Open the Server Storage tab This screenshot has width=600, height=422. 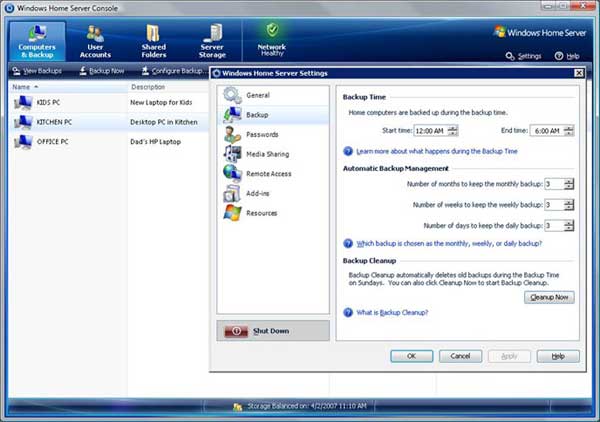pos(212,41)
